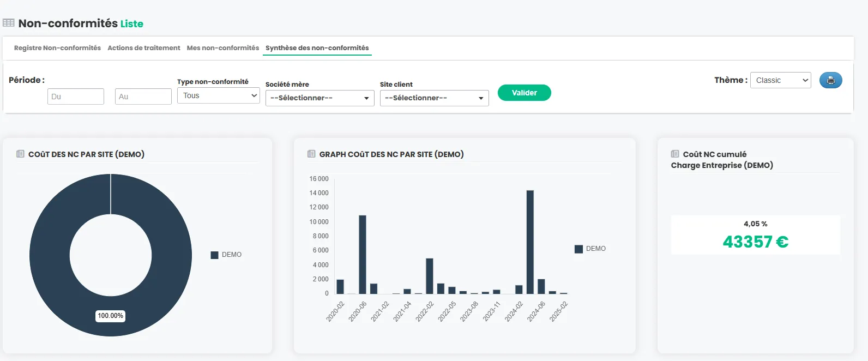868x361 pixels.
Task: Click the Période label
Action: 27,80
